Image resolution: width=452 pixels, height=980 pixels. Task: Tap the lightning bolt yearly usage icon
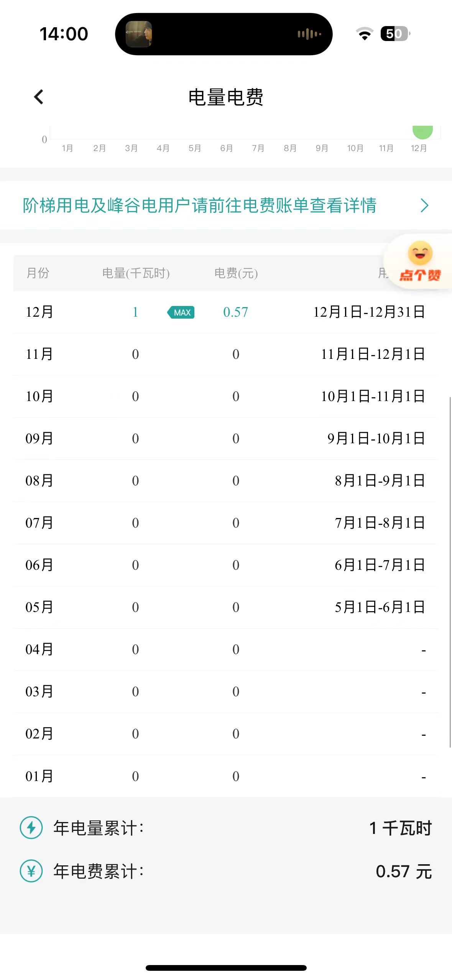[x=31, y=827]
